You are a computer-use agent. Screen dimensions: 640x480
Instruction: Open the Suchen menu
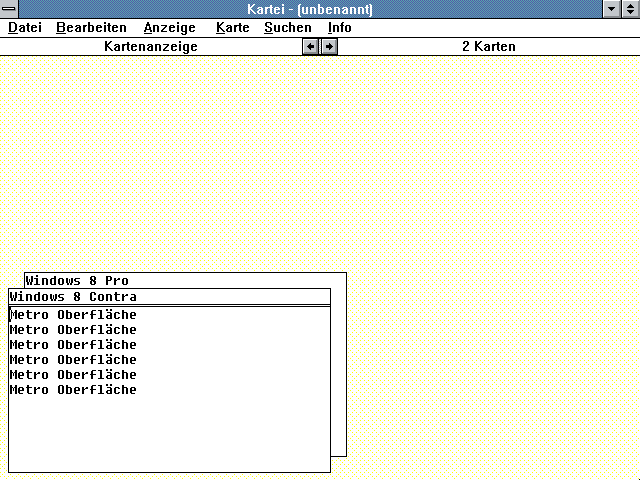pos(288,28)
